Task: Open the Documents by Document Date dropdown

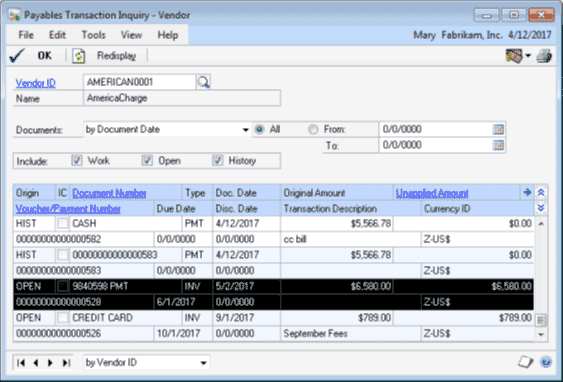Action: point(246,130)
